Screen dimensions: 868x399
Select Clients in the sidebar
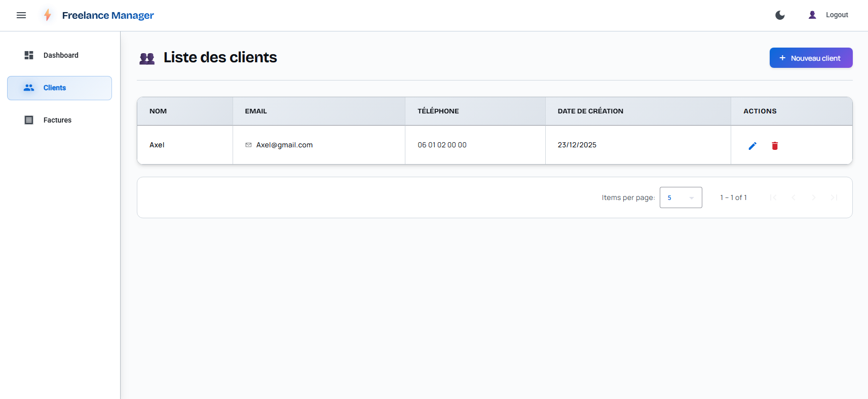60,88
